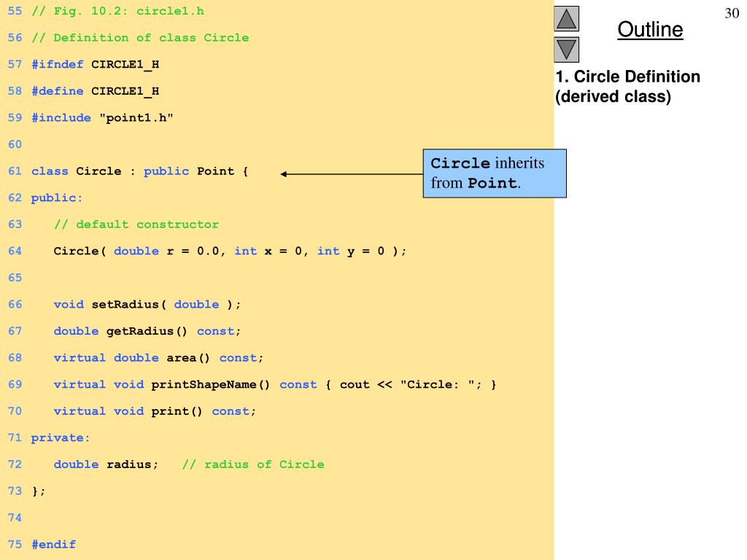Click the line number 74
The image size is (747, 560).
15,518
